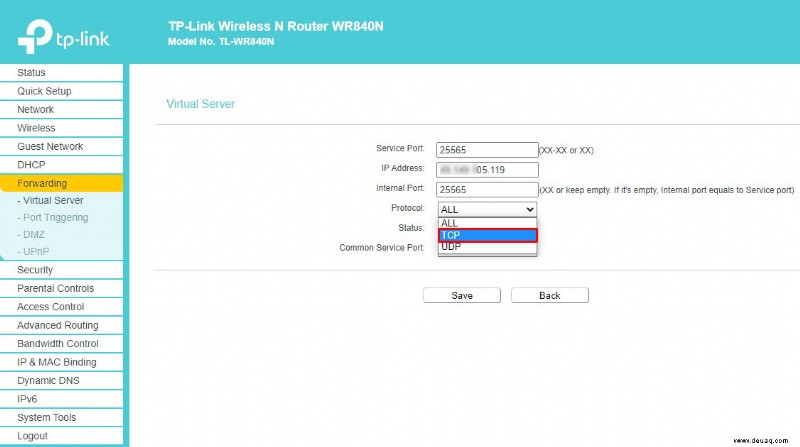Click the IP Address label
The height and width of the screenshot is (447, 800).
(403, 168)
